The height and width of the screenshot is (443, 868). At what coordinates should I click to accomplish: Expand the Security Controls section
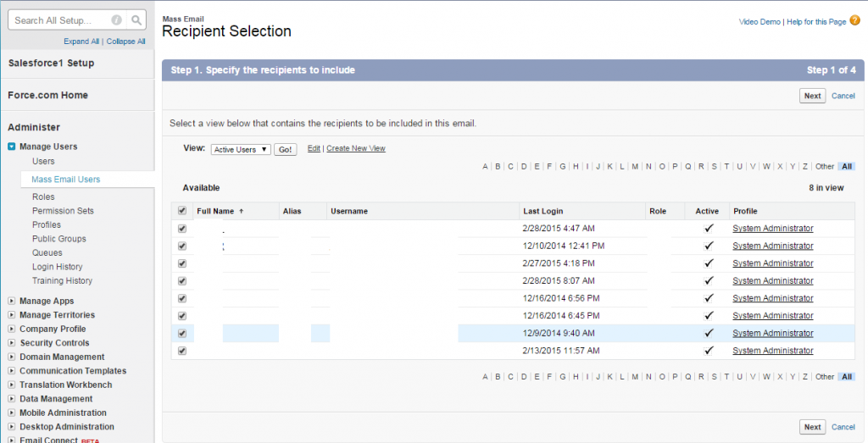(x=12, y=343)
